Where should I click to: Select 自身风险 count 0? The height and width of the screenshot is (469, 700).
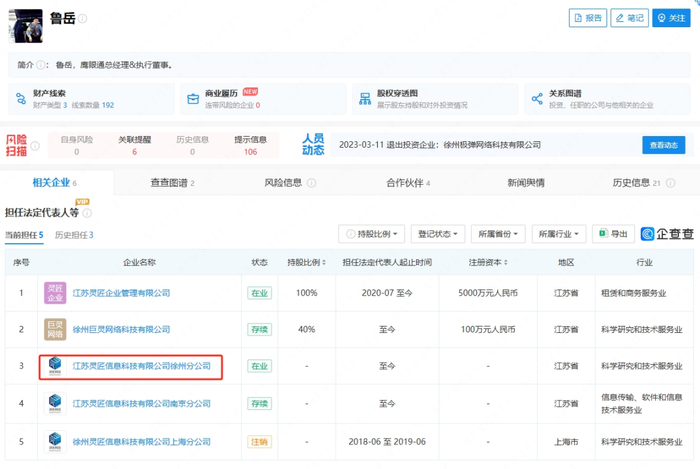point(77,152)
